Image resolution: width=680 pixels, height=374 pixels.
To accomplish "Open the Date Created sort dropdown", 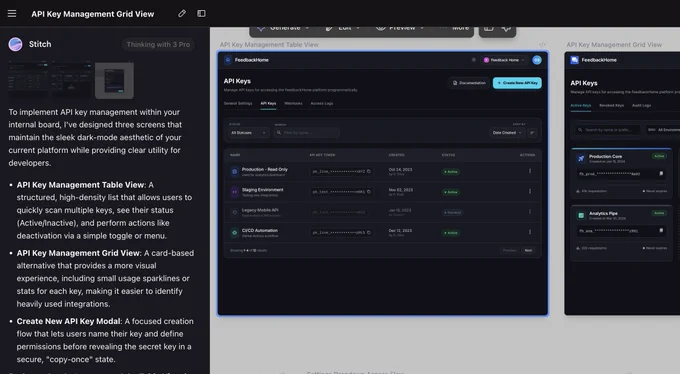I will point(507,132).
